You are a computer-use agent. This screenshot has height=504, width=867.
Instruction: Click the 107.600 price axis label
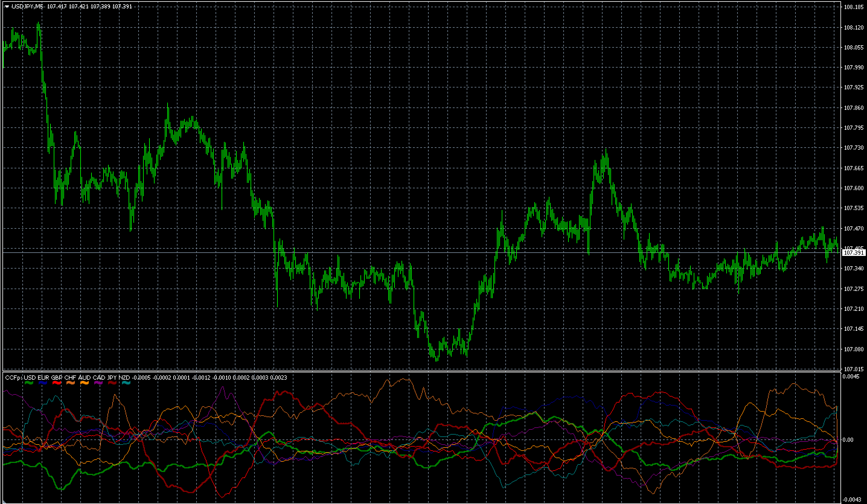(854, 188)
